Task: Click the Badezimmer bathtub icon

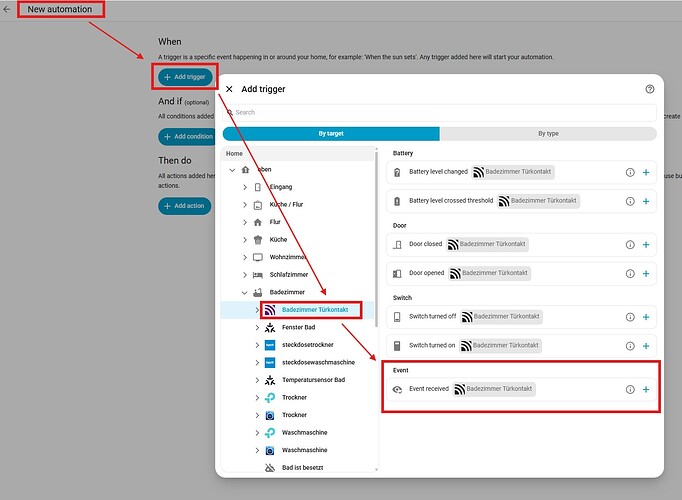Action: [x=258, y=292]
